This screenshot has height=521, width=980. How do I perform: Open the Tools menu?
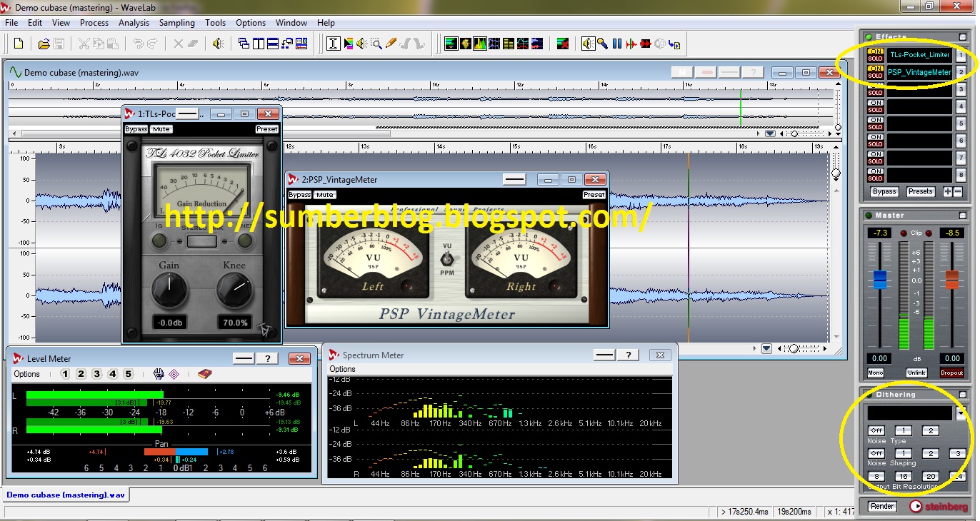click(x=215, y=23)
